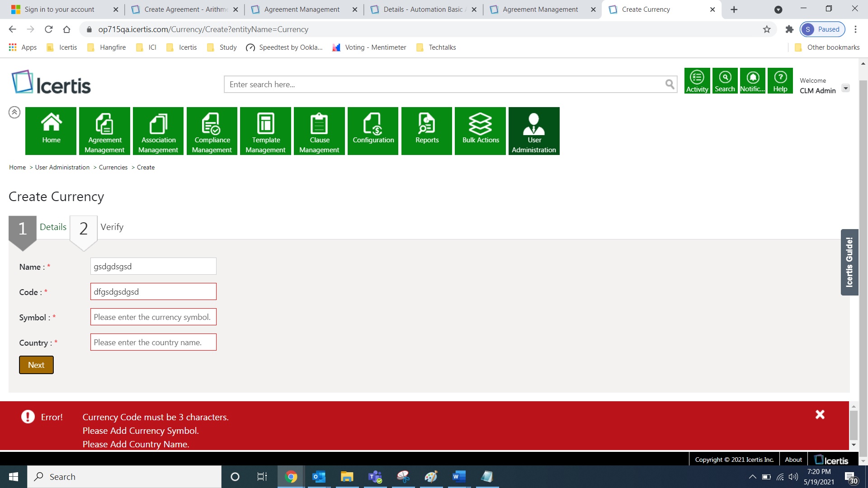
Task: Click the address bar URL
Action: point(203,29)
